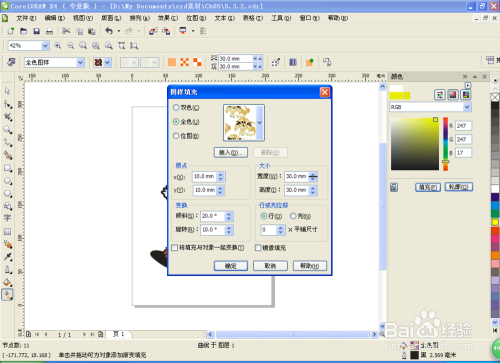Viewport: 500px width, 363px height.
Task: Click the 确定 button in dialog
Action: (x=231, y=266)
